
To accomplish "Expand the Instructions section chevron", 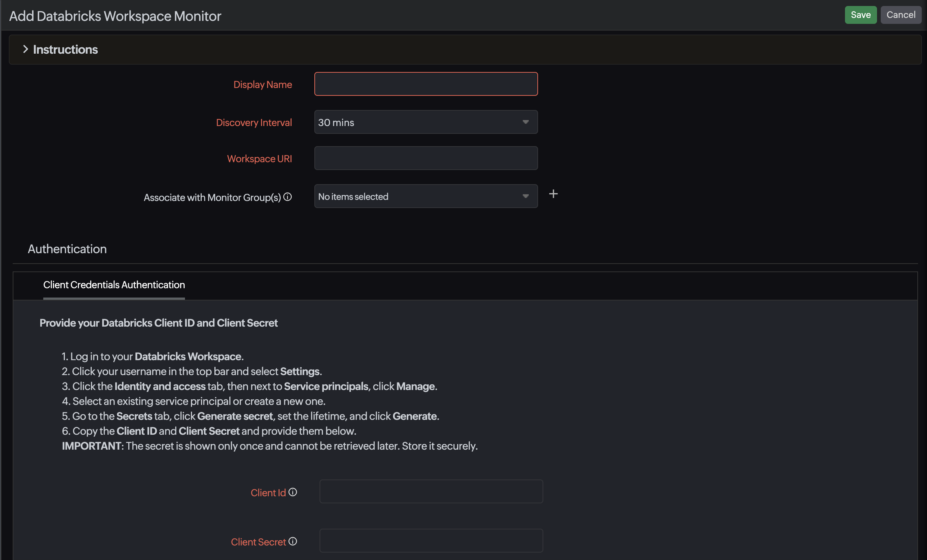I will coord(25,49).
